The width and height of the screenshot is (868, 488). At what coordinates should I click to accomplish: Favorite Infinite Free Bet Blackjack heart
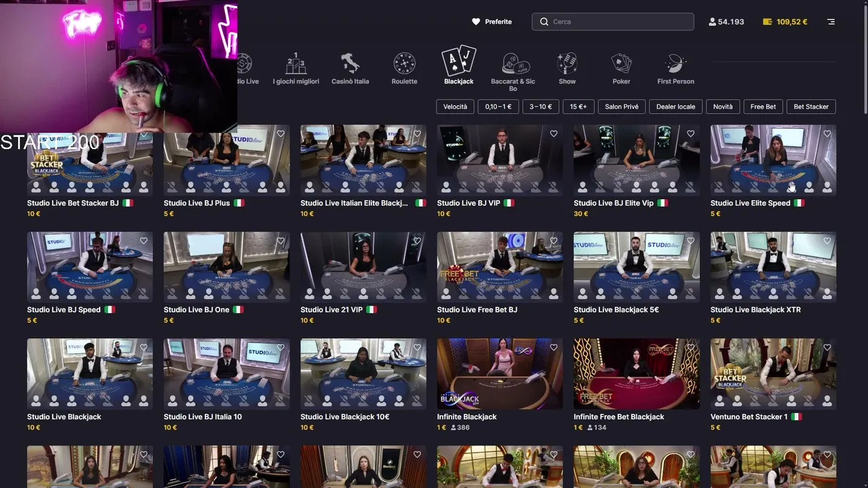coord(690,348)
